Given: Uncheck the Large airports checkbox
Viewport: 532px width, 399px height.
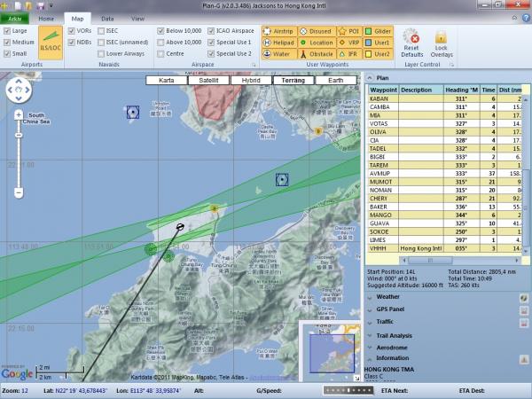Looking at the screenshot, I should tap(8, 30).
